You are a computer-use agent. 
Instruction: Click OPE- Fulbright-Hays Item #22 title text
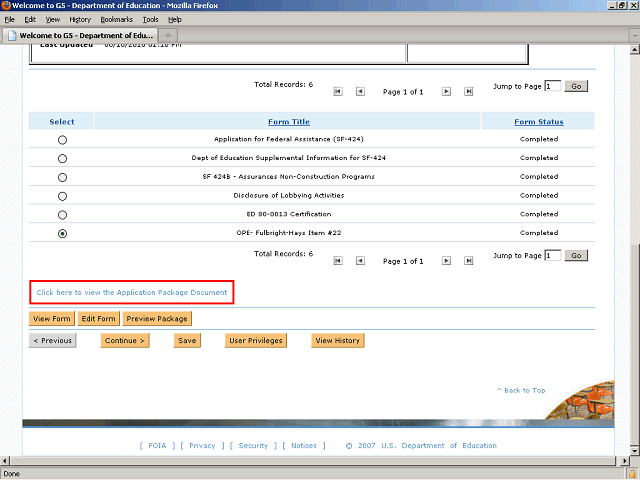[x=289, y=233]
